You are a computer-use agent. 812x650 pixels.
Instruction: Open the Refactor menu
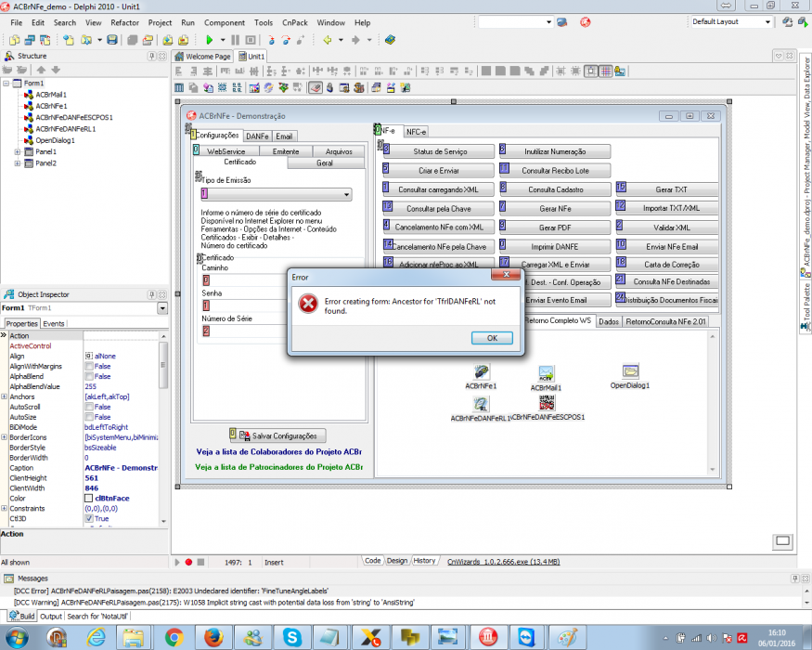tap(124, 23)
